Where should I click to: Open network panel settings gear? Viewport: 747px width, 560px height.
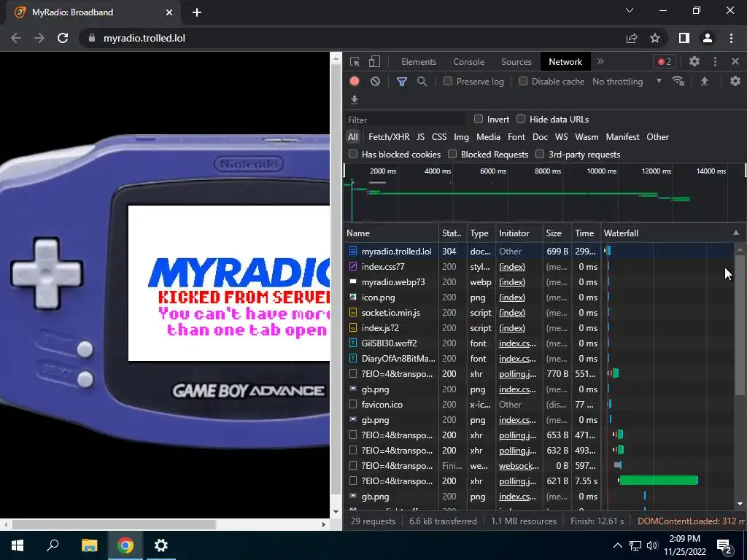point(735,82)
